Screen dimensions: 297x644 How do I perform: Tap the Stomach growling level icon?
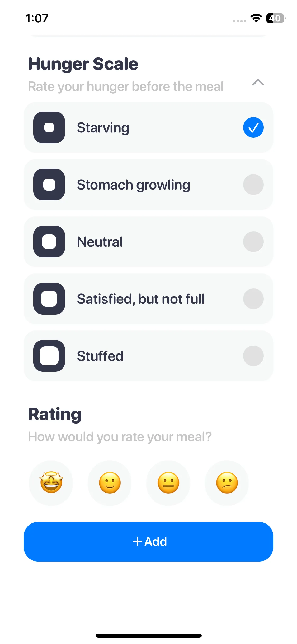coord(49,185)
